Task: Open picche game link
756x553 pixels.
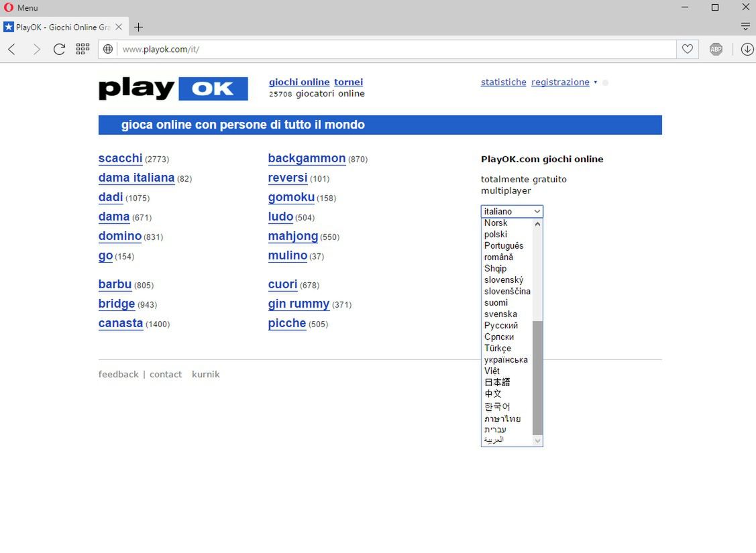Action: 287,322
